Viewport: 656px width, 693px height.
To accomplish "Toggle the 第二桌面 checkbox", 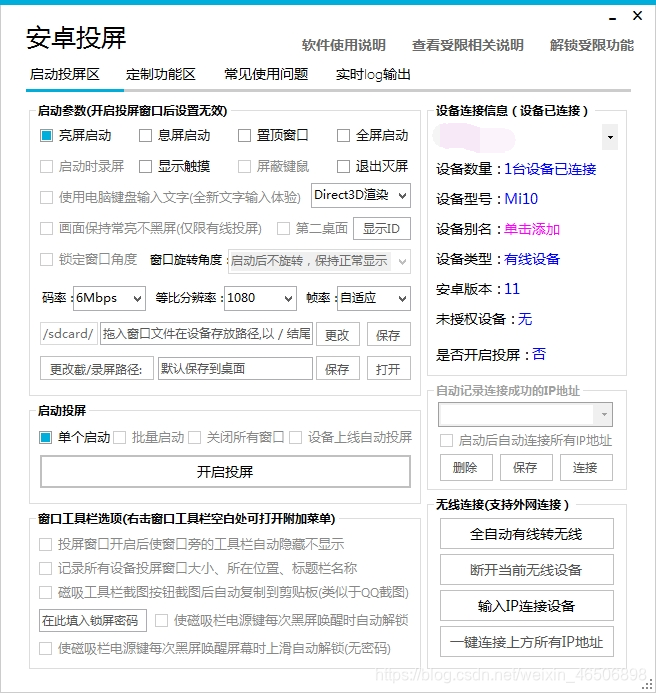I will pos(283,228).
